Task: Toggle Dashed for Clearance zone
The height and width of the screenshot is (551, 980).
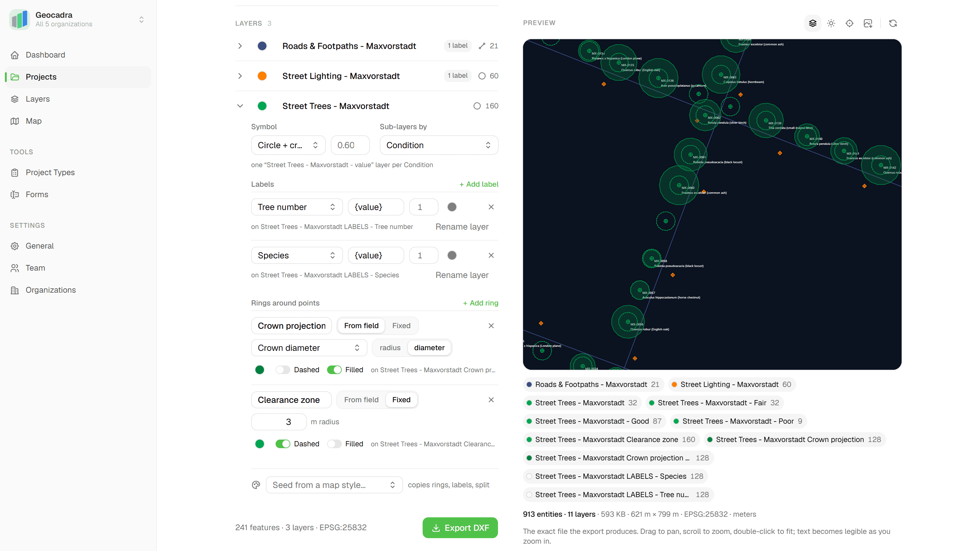Action: tap(283, 444)
